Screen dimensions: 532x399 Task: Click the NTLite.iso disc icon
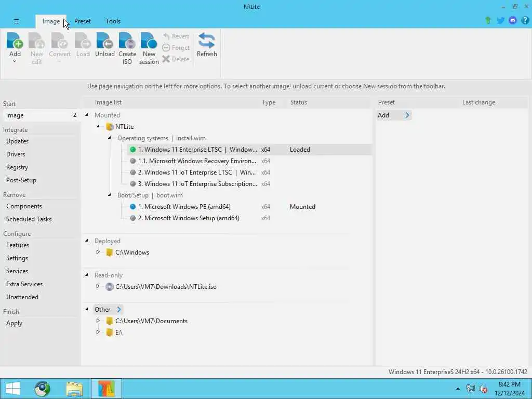(x=109, y=287)
